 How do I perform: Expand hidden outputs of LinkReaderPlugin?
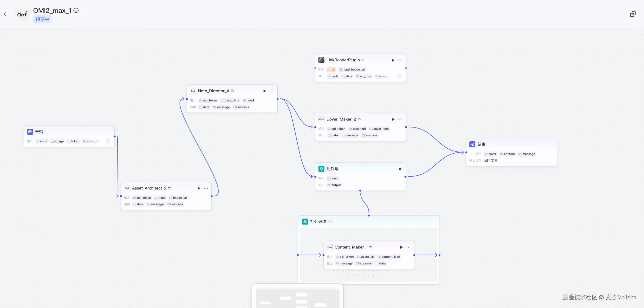point(399,76)
